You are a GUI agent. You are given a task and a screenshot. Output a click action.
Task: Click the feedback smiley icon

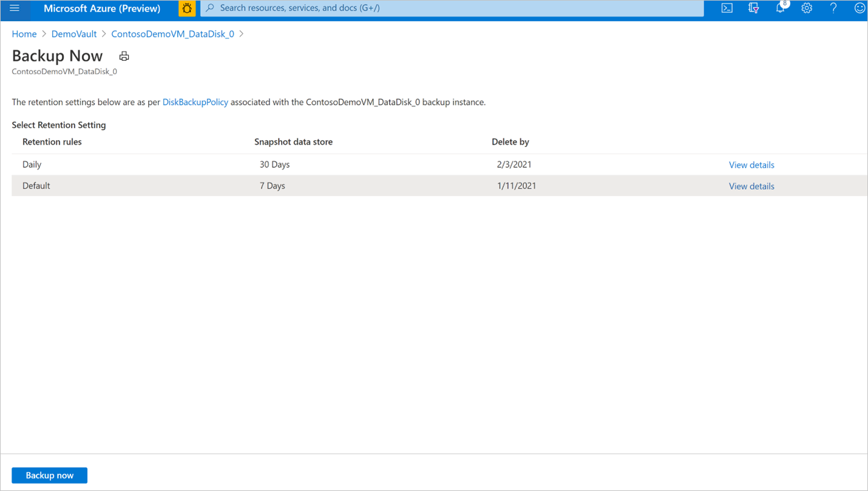click(x=860, y=8)
